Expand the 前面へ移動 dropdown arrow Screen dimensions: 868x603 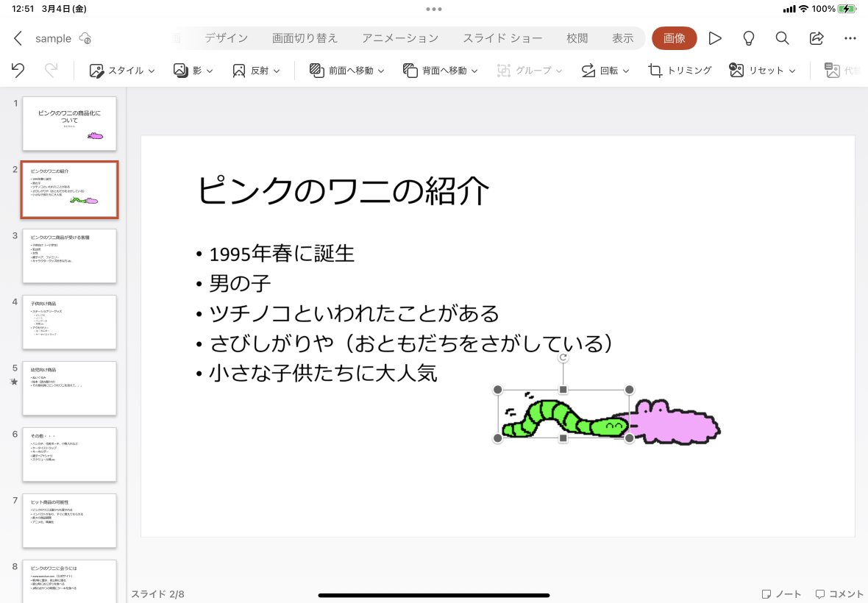pos(381,71)
